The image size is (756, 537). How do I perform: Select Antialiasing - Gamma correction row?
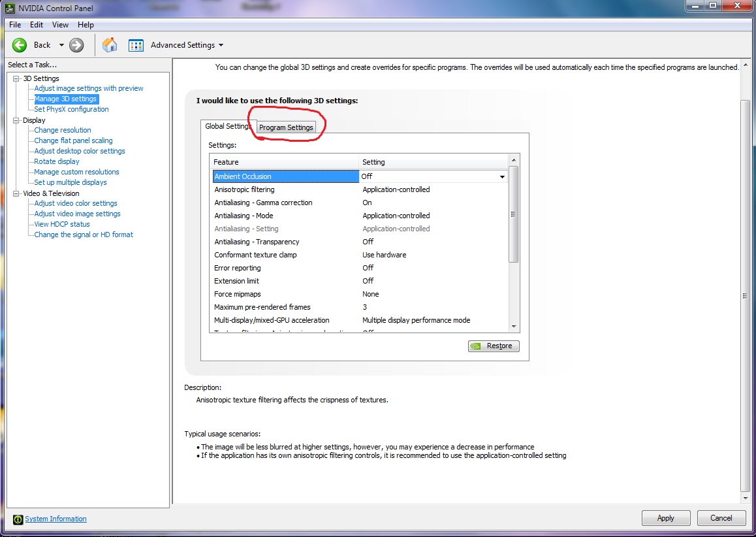point(360,203)
